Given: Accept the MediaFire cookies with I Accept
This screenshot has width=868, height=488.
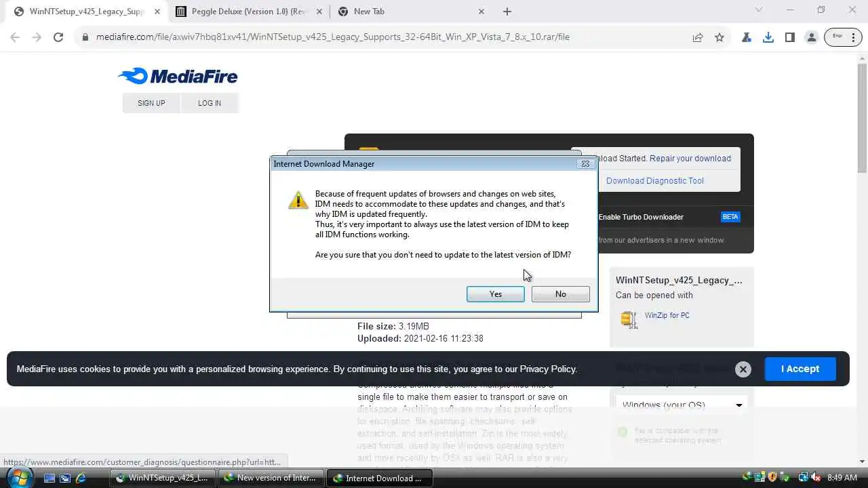Looking at the screenshot, I should point(800,369).
